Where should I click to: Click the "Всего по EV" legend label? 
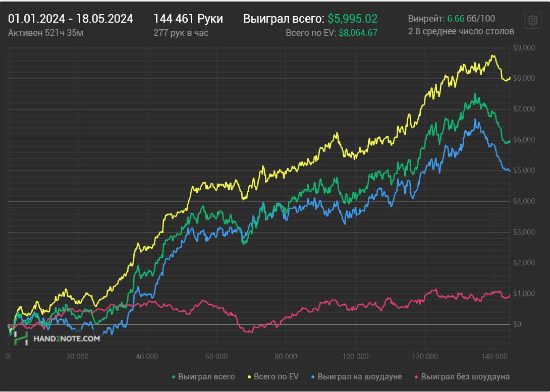point(276,377)
